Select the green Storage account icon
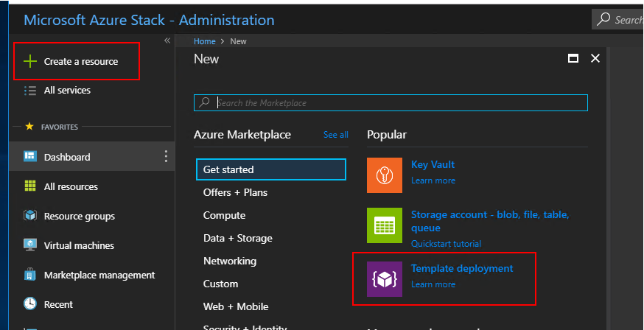The image size is (644, 330). point(385,225)
